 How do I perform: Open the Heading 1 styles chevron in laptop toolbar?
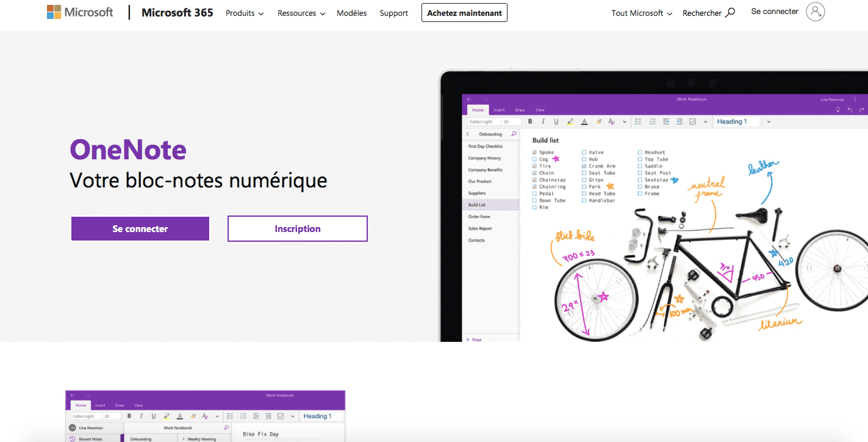pyautogui.click(x=769, y=122)
